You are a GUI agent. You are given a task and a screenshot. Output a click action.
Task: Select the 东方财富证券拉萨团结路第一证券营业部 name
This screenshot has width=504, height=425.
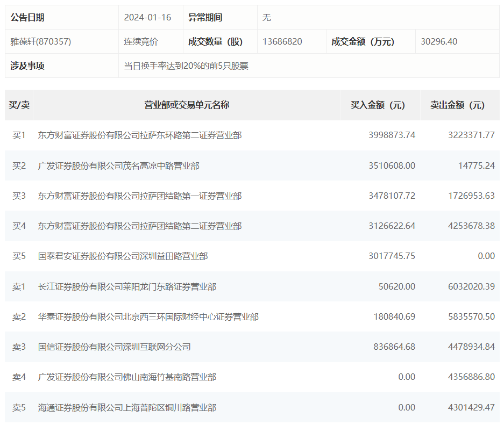140,196
